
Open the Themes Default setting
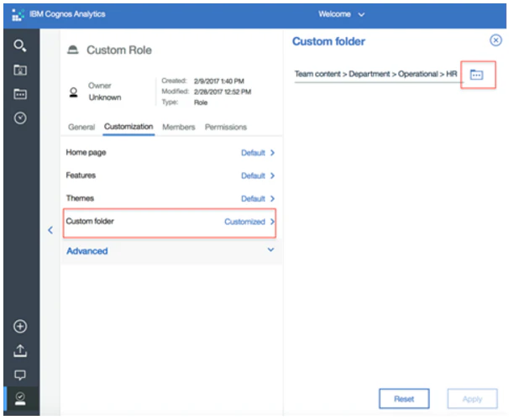click(258, 198)
